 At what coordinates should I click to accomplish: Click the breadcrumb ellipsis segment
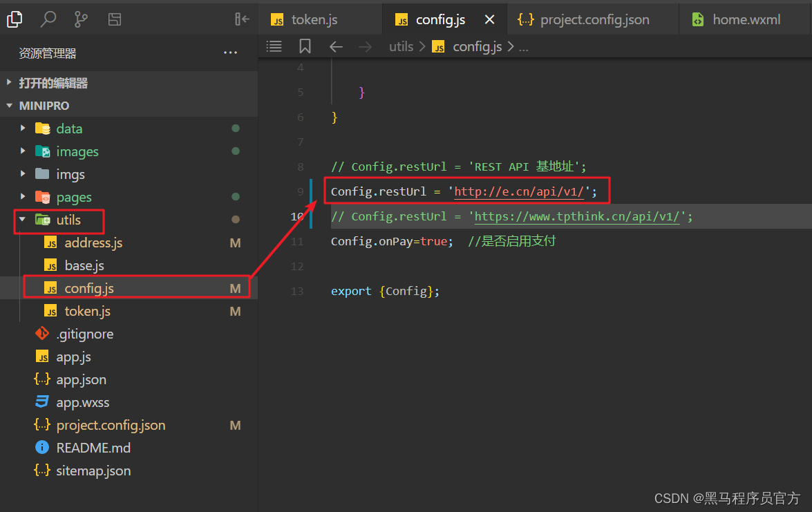click(524, 47)
